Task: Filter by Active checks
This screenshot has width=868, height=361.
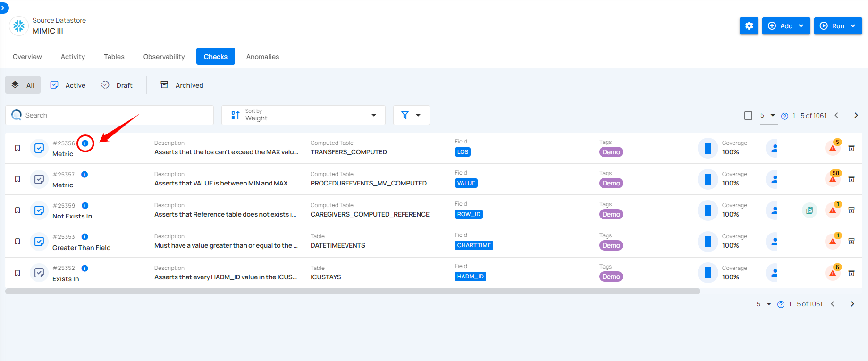Action: click(x=68, y=85)
